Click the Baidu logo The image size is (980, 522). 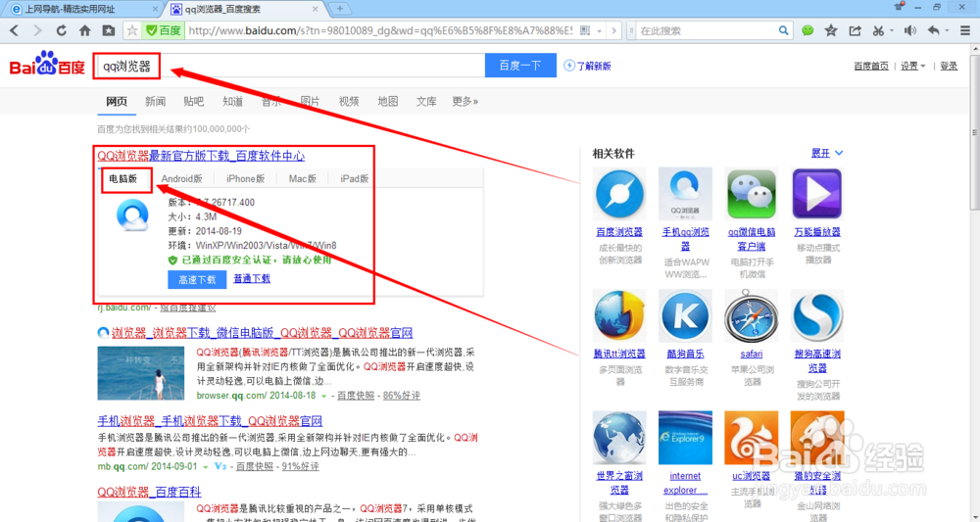pos(47,64)
